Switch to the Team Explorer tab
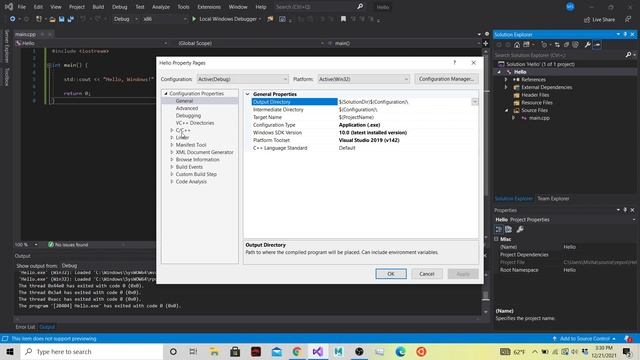This screenshot has width=640, height=360. coord(553,199)
